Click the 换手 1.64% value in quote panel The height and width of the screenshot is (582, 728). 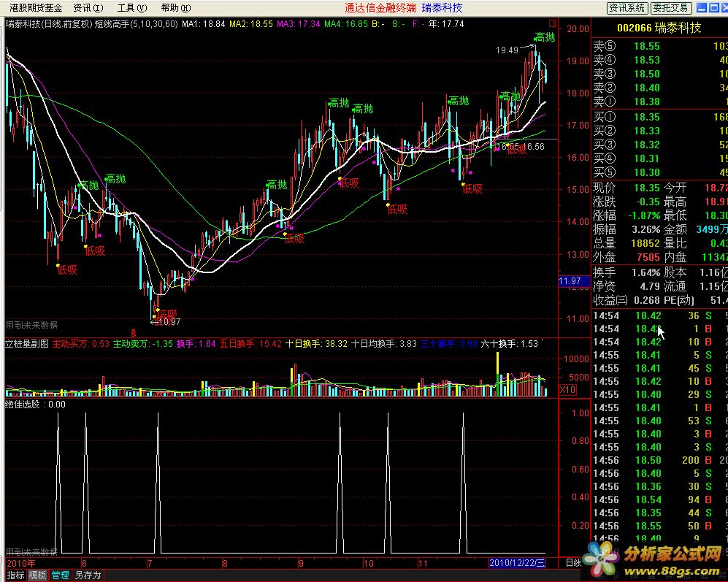click(645, 272)
